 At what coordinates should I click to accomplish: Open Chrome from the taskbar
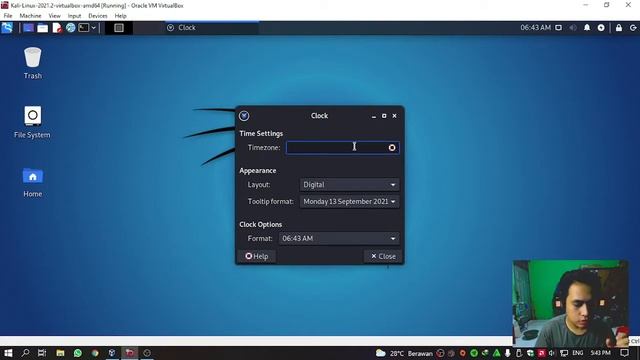coord(95,353)
